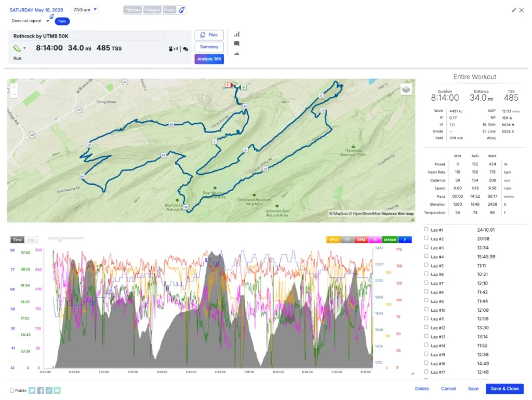Toggle the W power series swatch
The height and width of the screenshot is (400, 532).
(375, 240)
